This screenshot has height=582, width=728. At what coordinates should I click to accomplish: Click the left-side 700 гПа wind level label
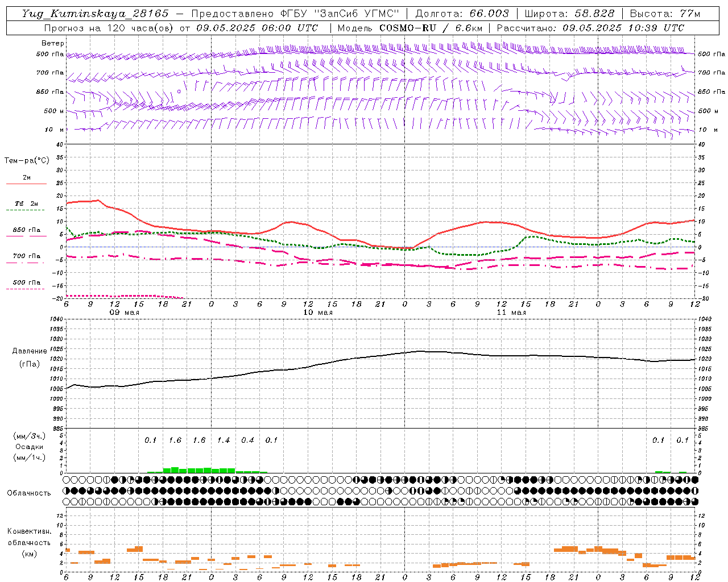(50, 73)
